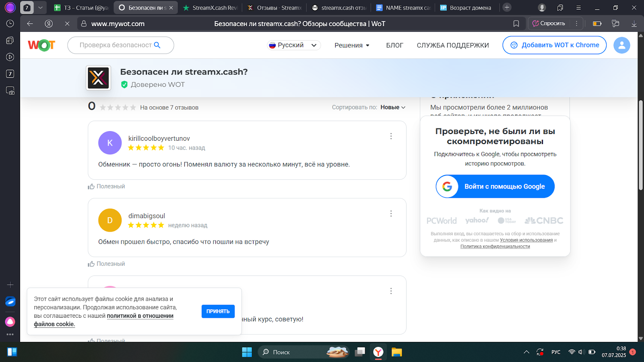This screenshot has height=362, width=644.
Task: Open СЛУЖБА ПОДДЕРЖКИ menu item
Action: click(x=453, y=45)
